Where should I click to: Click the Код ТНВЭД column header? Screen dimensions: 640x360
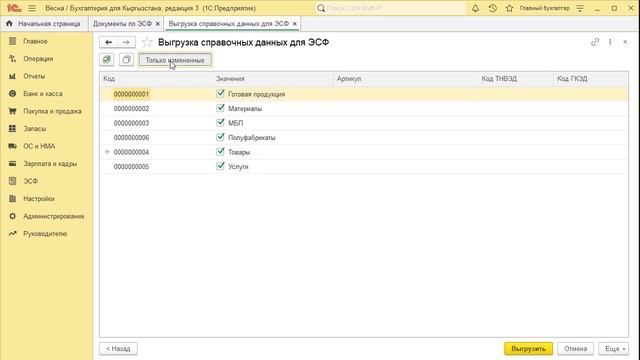point(516,79)
